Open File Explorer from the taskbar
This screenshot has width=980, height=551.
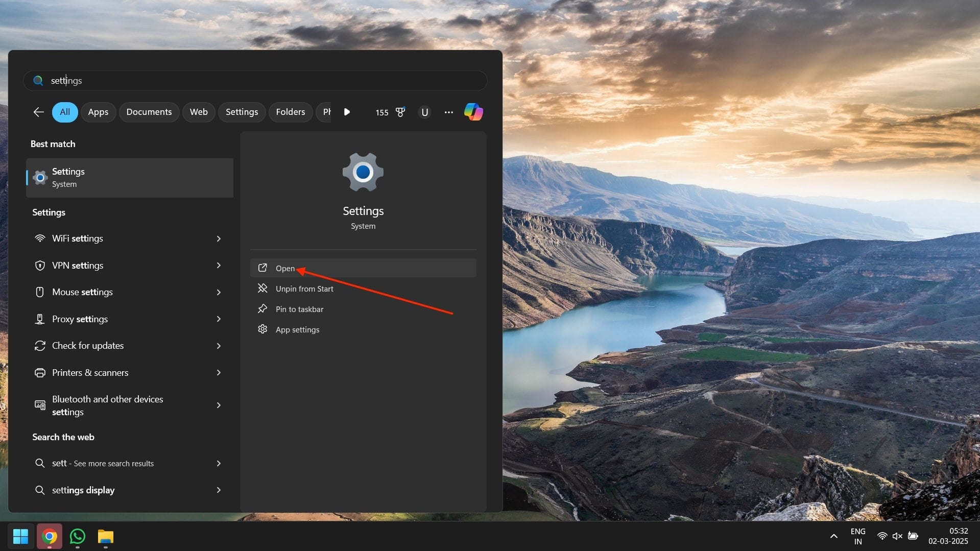click(106, 536)
